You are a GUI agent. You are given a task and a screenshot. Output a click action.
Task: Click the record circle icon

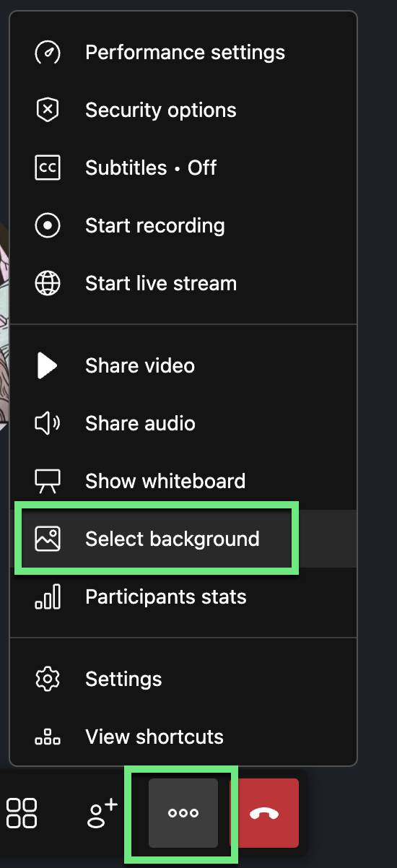(48, 226)
